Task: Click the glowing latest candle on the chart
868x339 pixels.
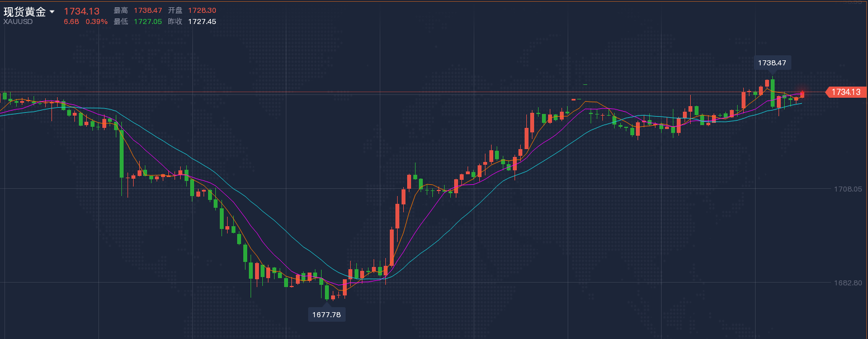Action: pyautogui.click(x=802, y=94)
